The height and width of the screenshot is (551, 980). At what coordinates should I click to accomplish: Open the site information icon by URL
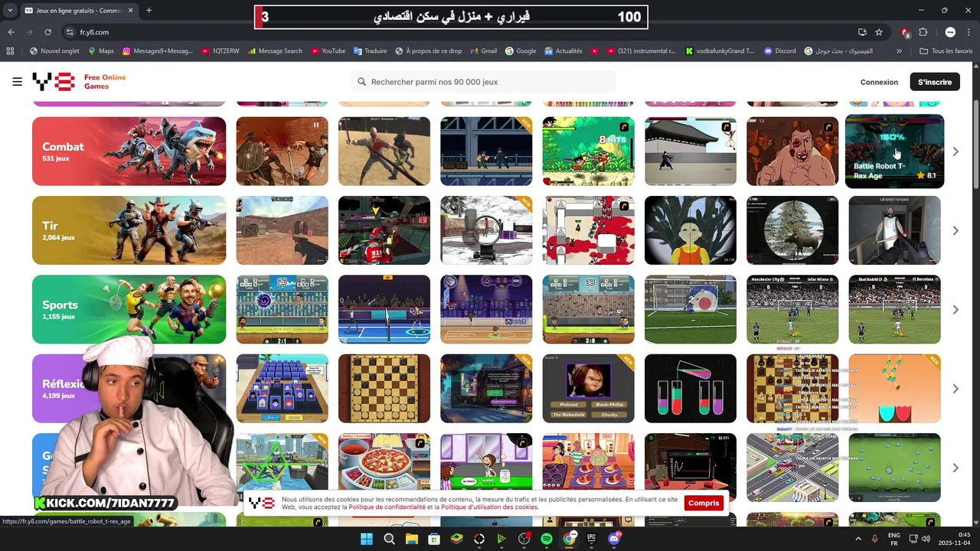(70, 32)
